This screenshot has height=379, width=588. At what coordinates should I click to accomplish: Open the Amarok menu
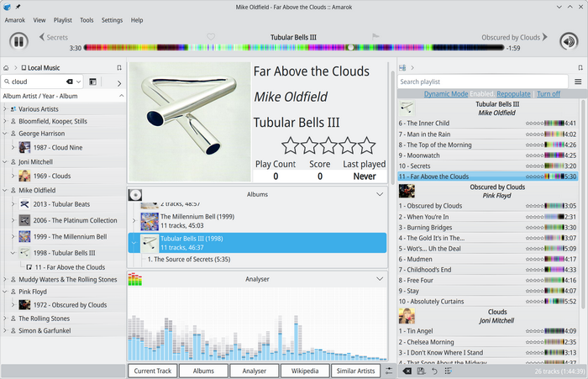15,20
